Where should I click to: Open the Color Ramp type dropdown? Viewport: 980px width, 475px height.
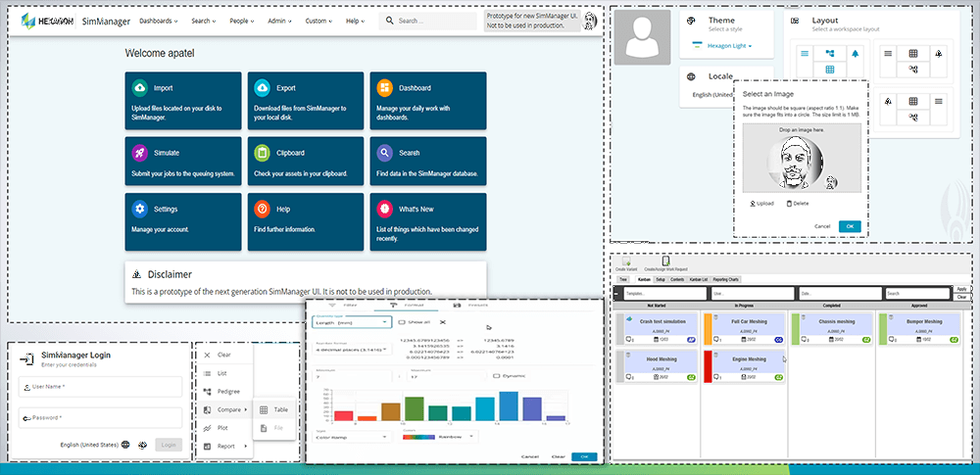(352, 437)
